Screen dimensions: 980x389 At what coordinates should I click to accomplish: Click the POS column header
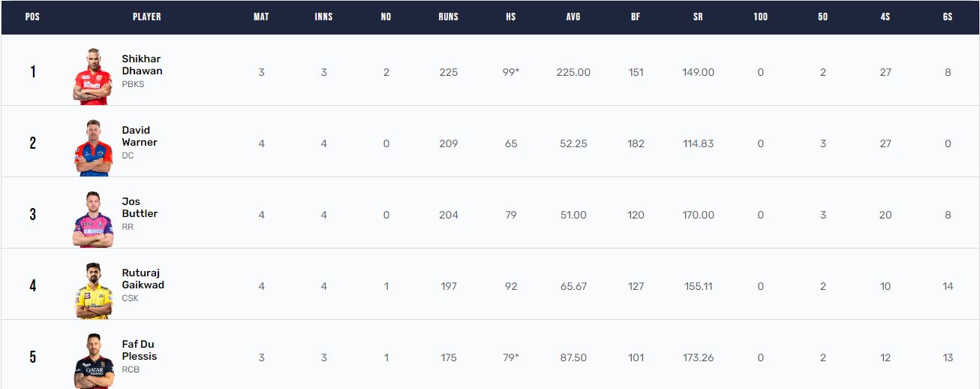pyautogui.click(x=32, y=17)
